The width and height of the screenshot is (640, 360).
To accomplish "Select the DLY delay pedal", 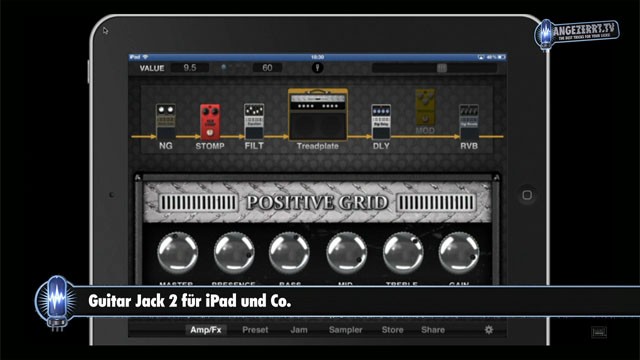I will (x=381, y=122).
